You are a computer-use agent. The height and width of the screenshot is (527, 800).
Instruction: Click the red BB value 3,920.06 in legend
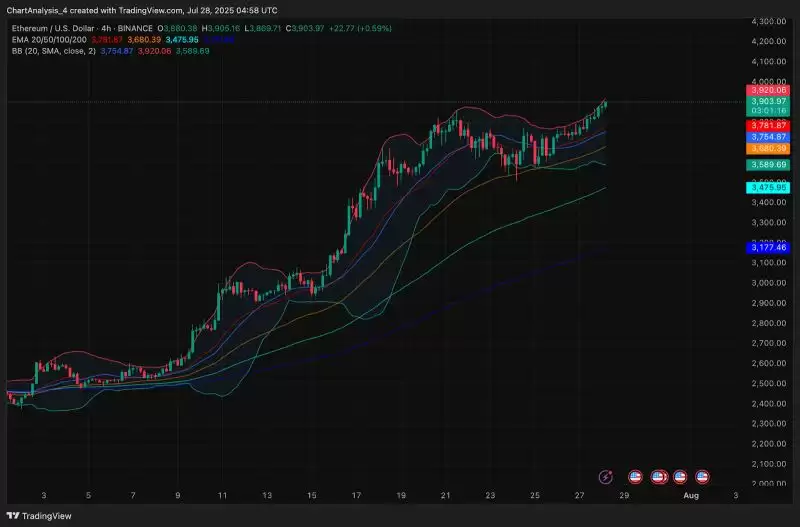coord(152,49)
